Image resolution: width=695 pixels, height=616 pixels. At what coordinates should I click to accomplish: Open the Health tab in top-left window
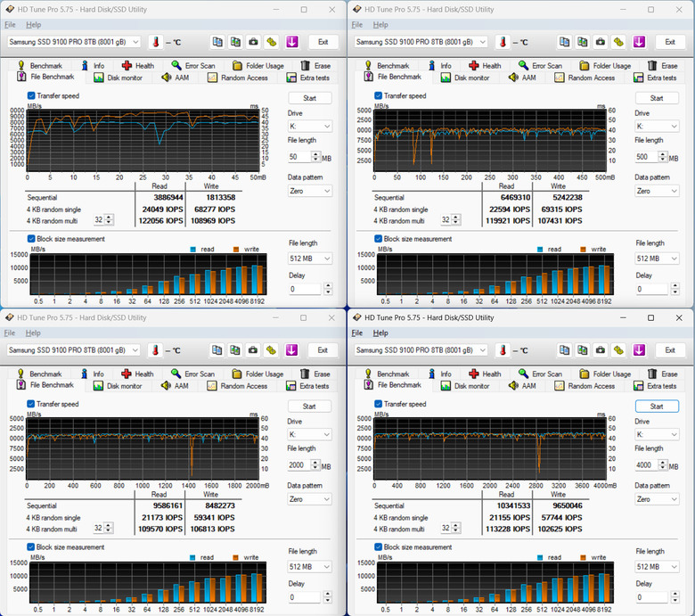[138, 66]
